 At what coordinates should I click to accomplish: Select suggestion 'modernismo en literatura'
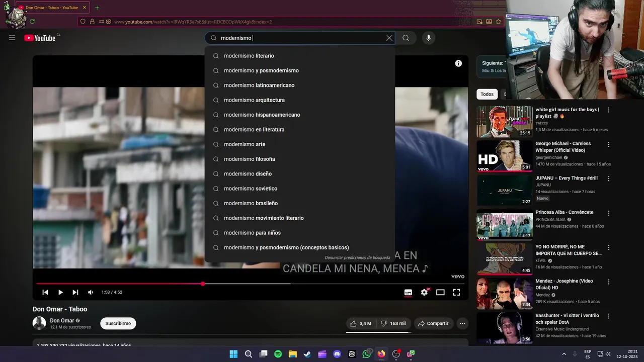tap(299, 129)
